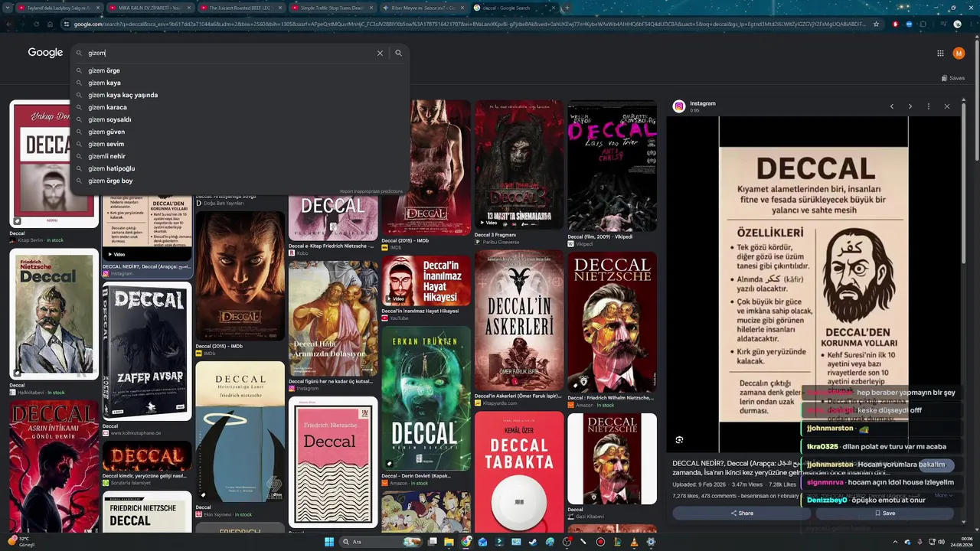Open Settings gear on taskbar
Viewport: 980px width, 551px height.
[x=651, y=542]
